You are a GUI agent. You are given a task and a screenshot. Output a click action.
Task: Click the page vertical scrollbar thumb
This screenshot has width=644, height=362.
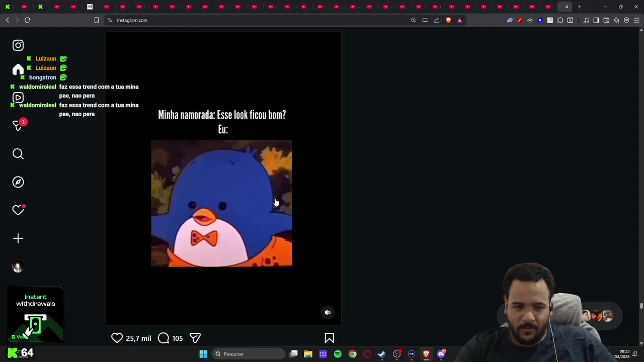(641, 306)
